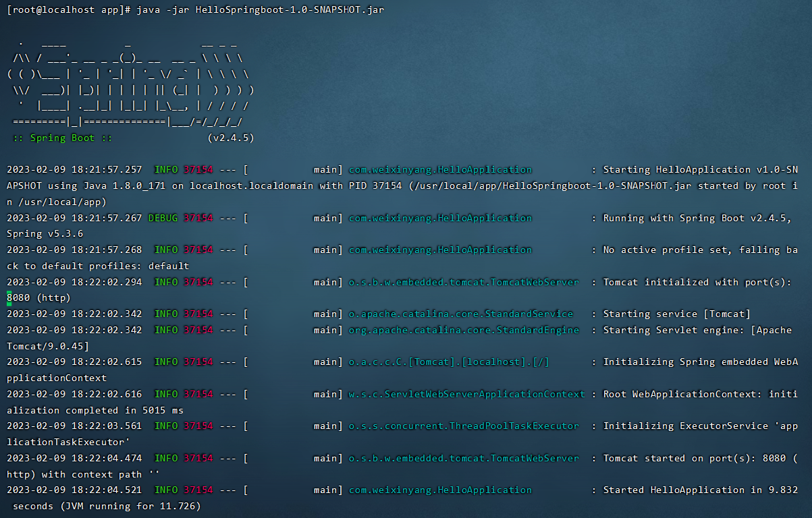Click logger "o.s.s.concurrent.ThreadPoolTaskExecutor"
This screenshot has height=518, width=812.
[464, 426]
